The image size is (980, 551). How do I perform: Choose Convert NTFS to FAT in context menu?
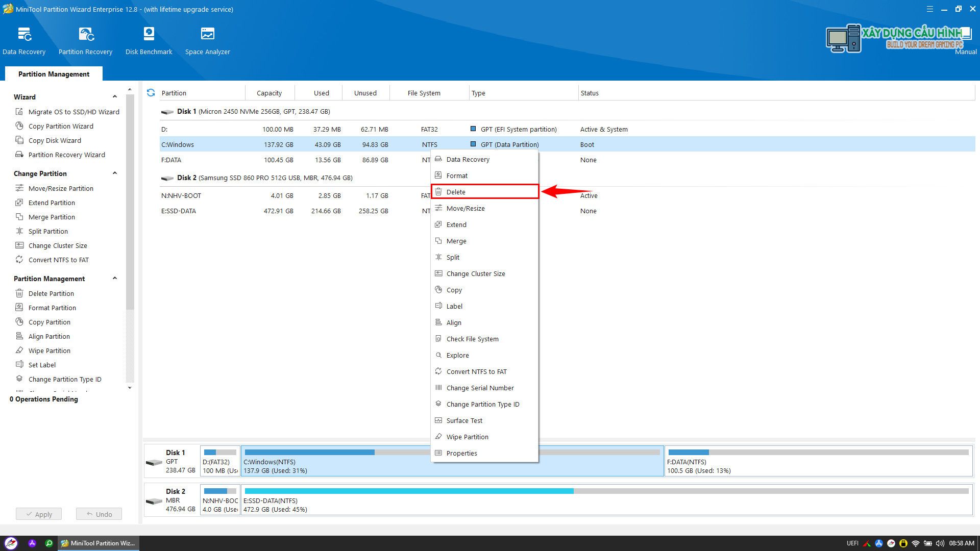coord(484,371)
